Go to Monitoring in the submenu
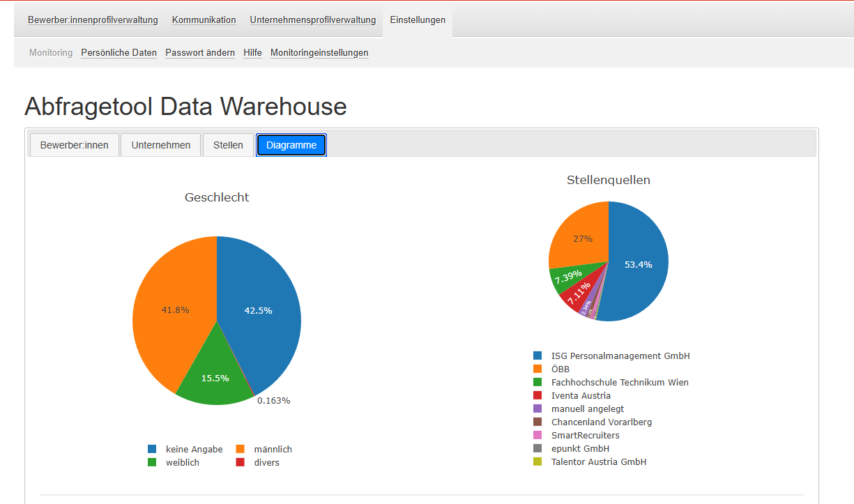 (x=51, y=52)
